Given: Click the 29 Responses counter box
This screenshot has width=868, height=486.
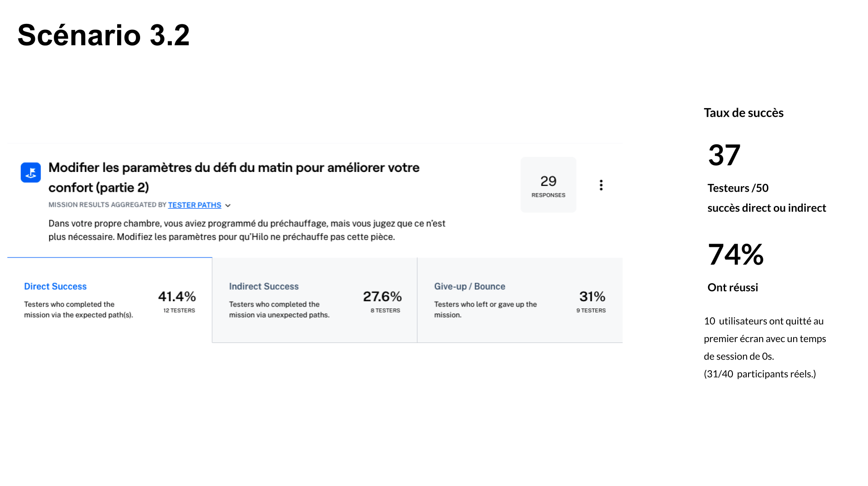Looking at the screenshot, I should pyautogui.click(x=548, y=185).
